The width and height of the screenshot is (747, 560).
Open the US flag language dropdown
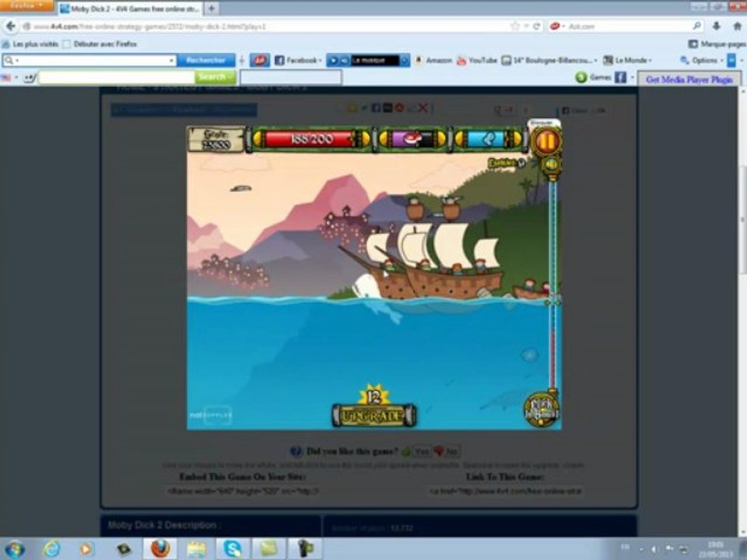(x=9, y=77)
